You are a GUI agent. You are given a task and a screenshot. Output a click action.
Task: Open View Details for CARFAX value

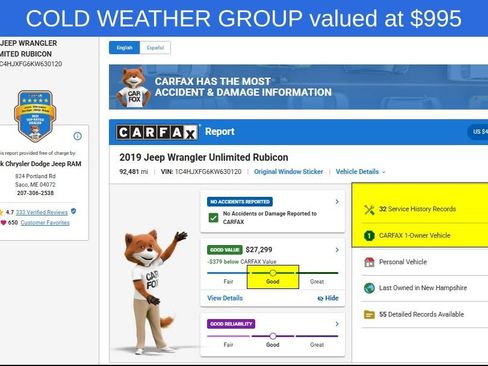tap(225, 298)
